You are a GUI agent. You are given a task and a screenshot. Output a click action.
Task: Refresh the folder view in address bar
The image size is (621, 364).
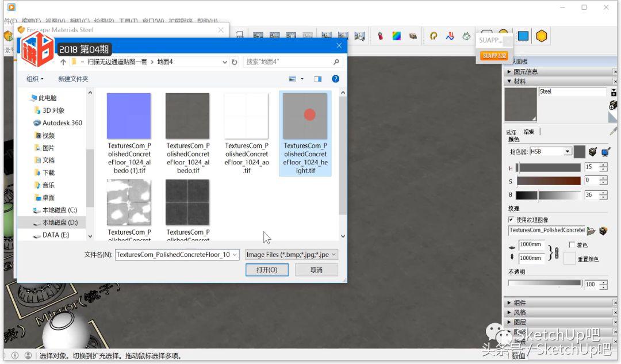[234, 62]
